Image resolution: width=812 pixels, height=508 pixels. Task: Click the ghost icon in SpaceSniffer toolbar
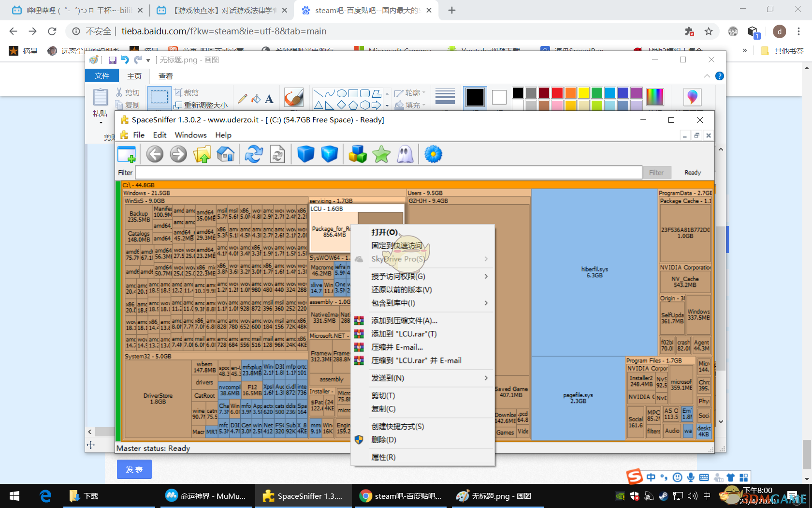coord(405,154)
